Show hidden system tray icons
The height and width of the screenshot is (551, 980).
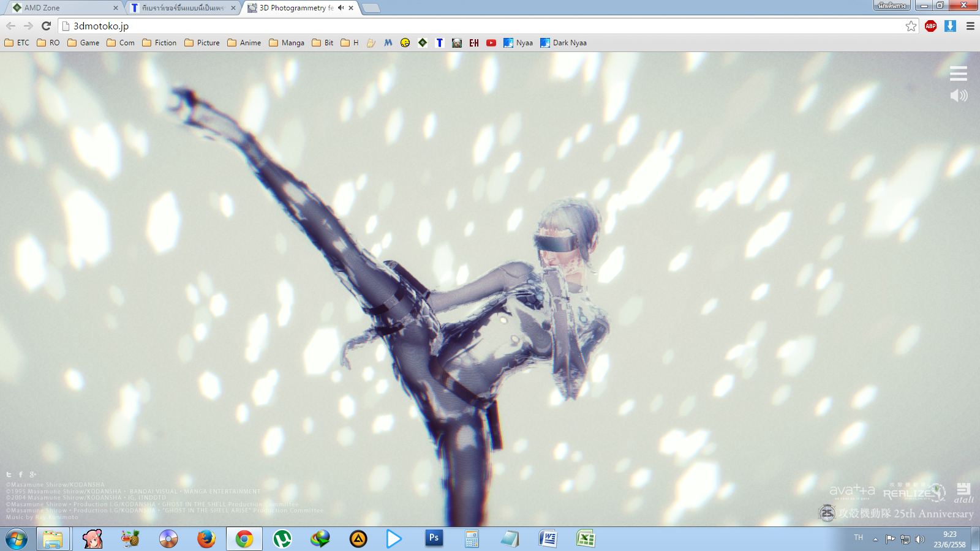[875, 539]
